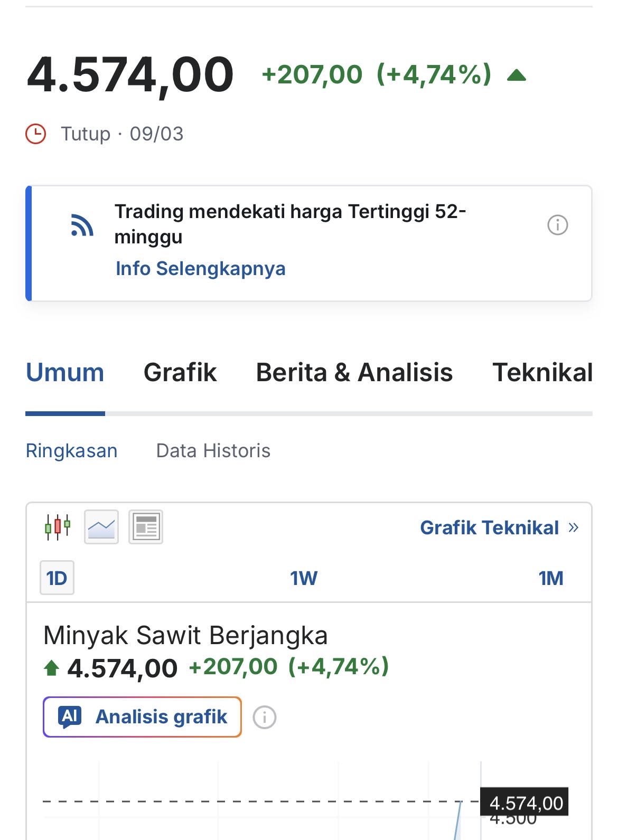
Task: Click the Info Selengkapnya link
Action: coord(201,269)
